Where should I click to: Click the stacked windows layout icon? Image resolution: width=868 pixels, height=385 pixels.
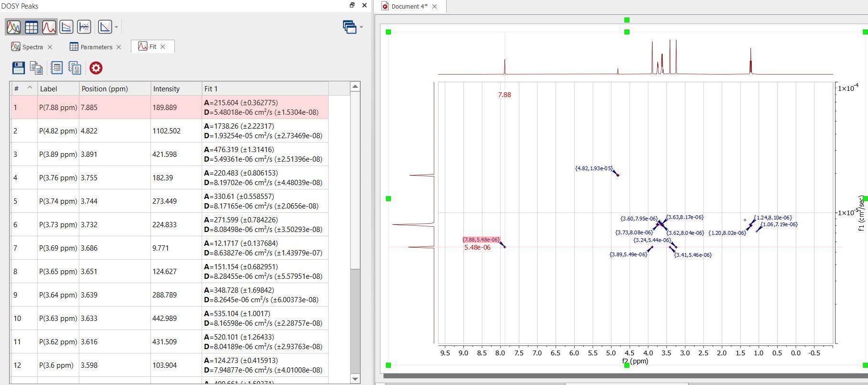coord(350,27)
